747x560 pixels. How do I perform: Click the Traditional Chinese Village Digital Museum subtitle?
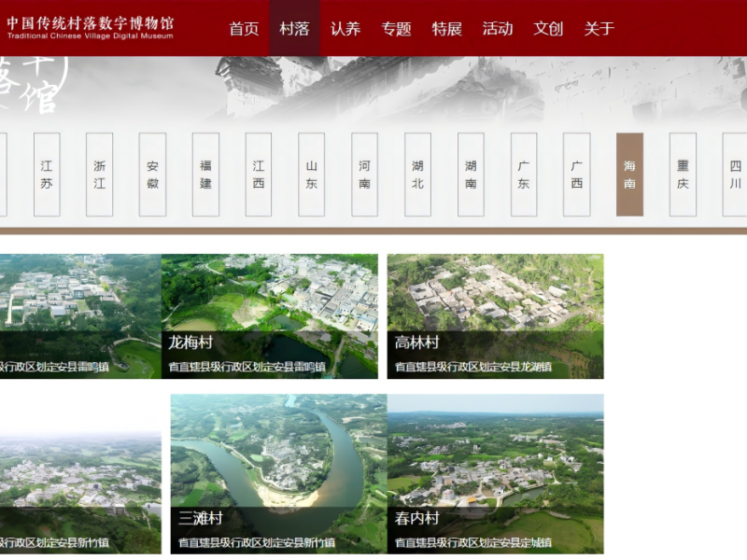pyautogui.click(x=90, y=35)
